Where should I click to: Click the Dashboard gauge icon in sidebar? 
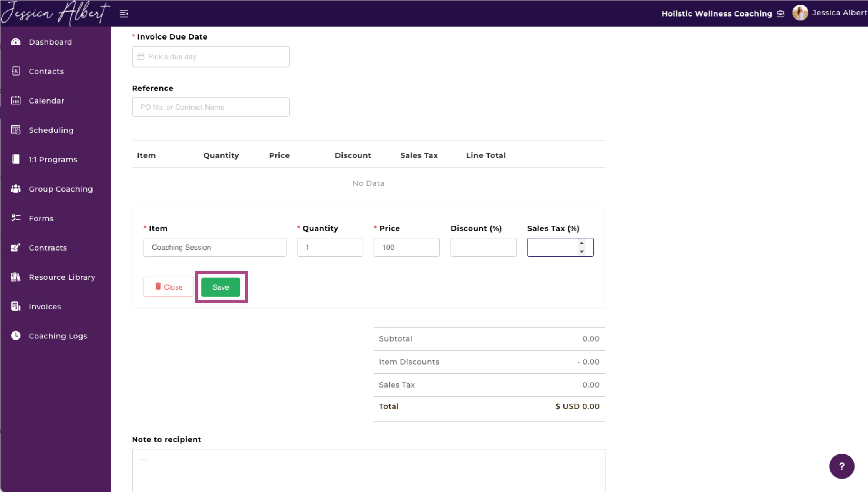[x=16, y=42]
